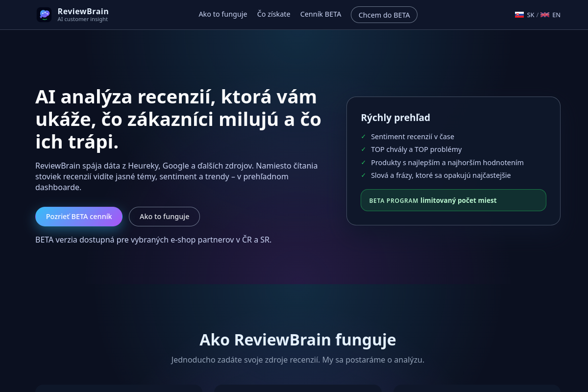This screenshot has height=392, width=588.
Task: Click the UK flag icon
Action: (x=545, y=15)
